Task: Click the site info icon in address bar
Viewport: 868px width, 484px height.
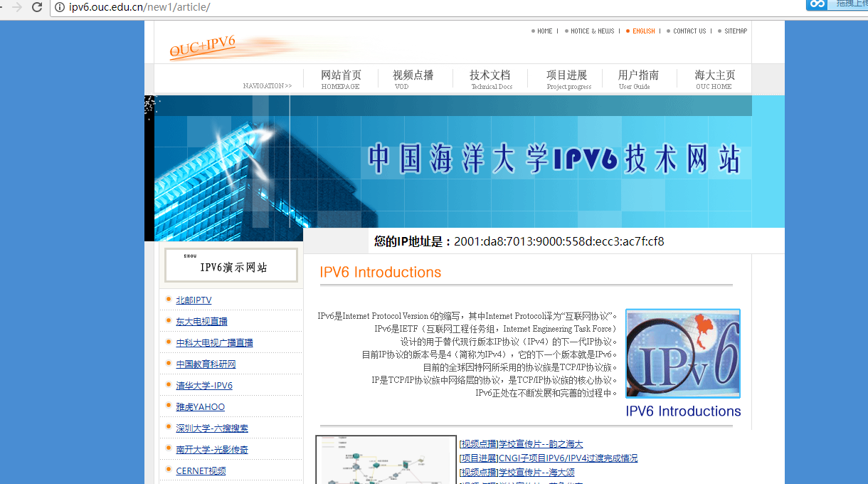Action: pyautogui.click(x=60, y=7)
